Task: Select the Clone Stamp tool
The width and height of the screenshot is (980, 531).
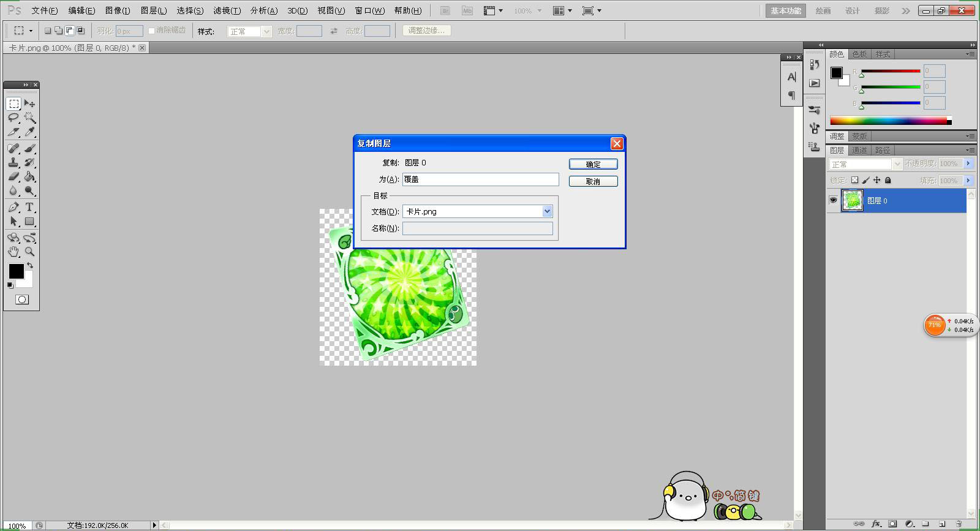Action: pyautogui.click(x=13, y=162)
